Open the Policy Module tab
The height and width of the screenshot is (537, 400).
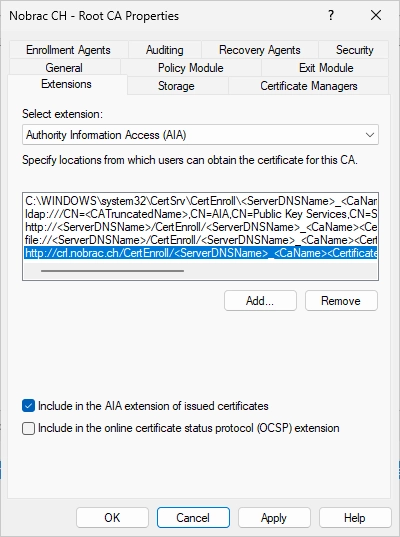point(191,67)
